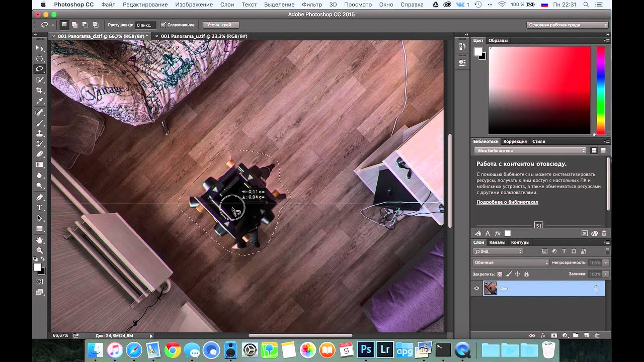Toggle lock image pixels brush icon
Screen dimensions: 644x362
tap(509, 274)
